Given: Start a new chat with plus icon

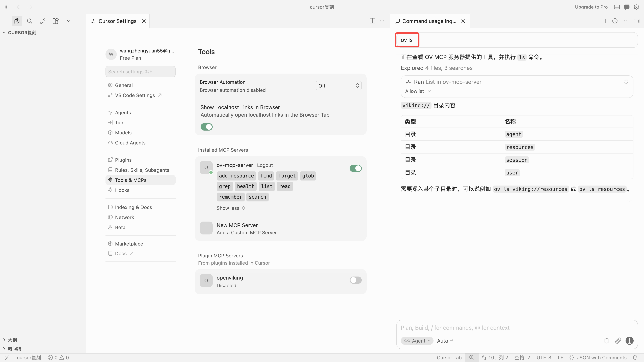Looking at the screenshot, I should pos(605,21).
